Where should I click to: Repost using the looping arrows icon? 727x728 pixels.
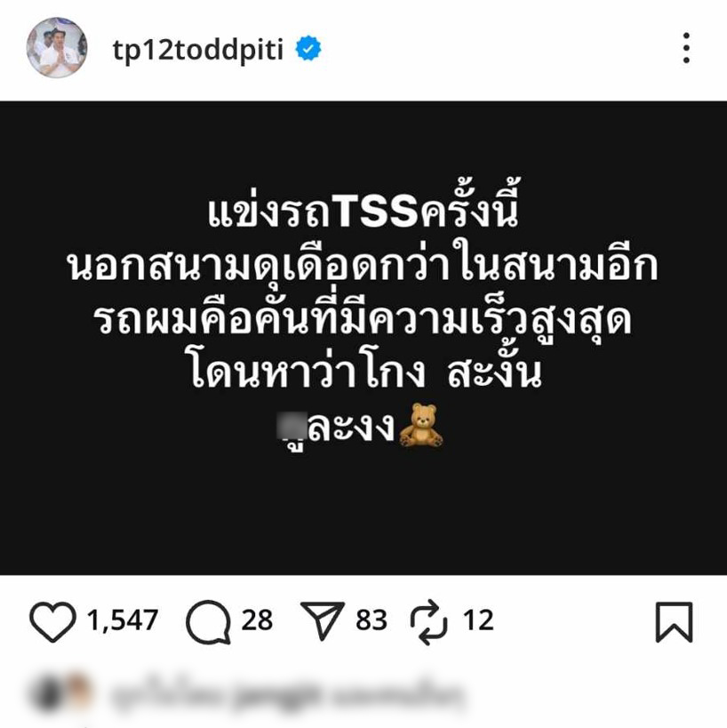tap(429, 622)
